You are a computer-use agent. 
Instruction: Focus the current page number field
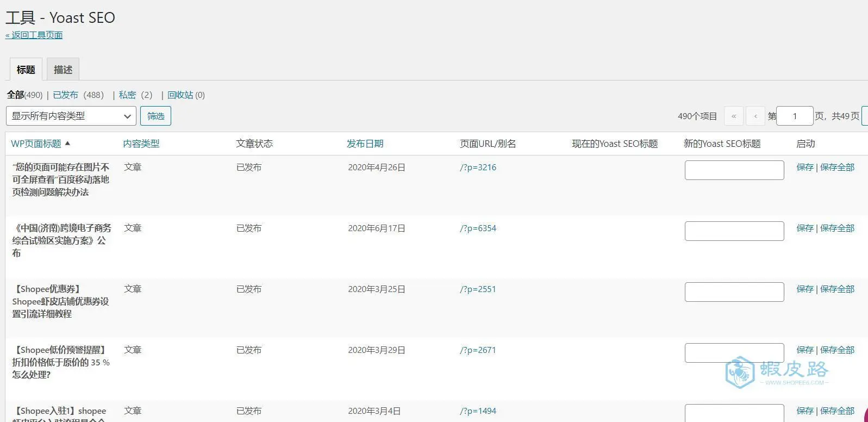click(x=795, y=116)
